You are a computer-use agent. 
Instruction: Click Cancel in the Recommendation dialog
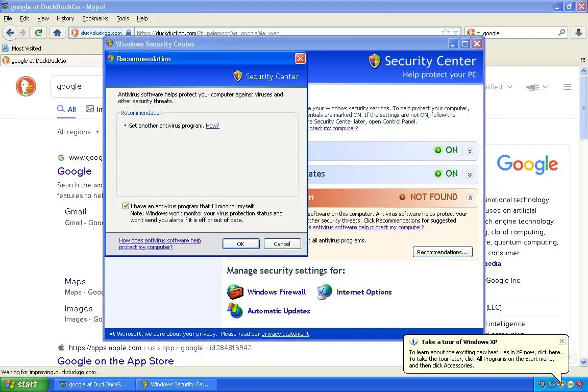click(x=282, y=244)
